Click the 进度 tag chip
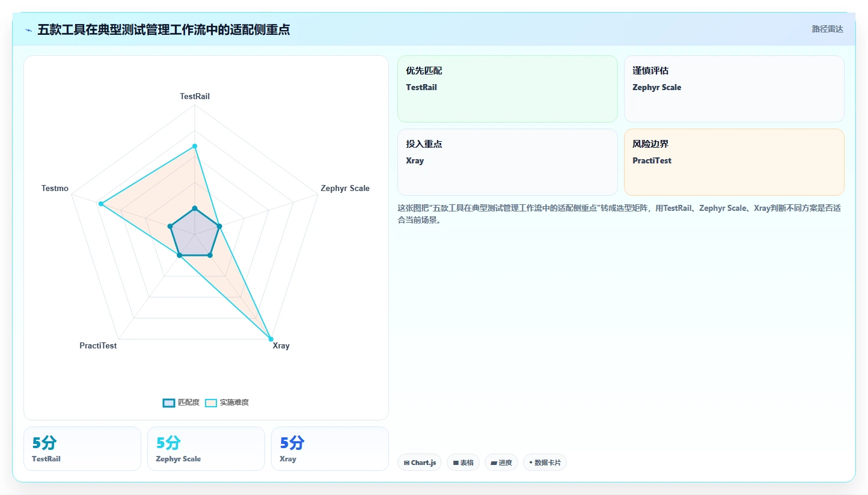Viewport: 868px width, 495px height. [501, 463]
